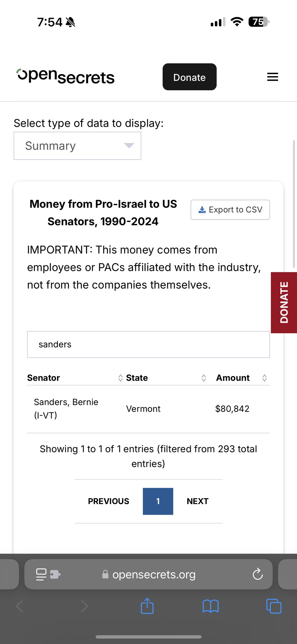Open the red vertical DONATE side tab
The height and width of the screenshot is (644, 297).
coord(284,303)
